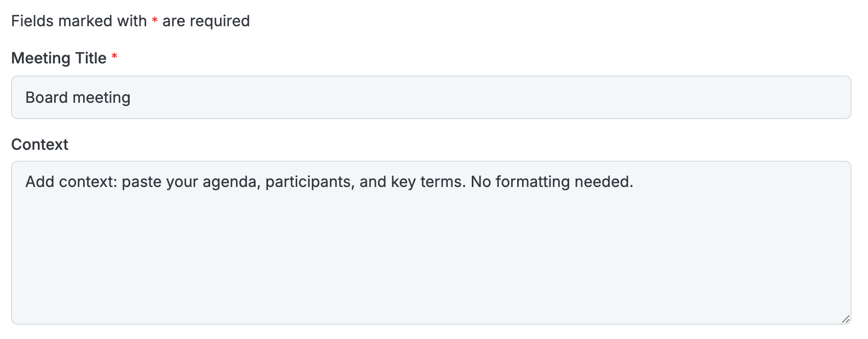
Task: Click the Context field label
Action: [x=39, y=144]
